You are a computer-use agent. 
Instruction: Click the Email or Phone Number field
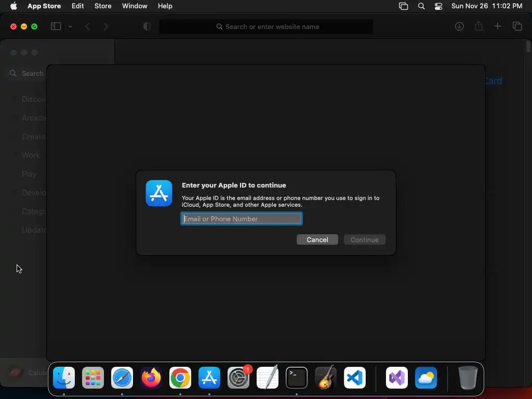pyautogui.click(x=242, y=219)
